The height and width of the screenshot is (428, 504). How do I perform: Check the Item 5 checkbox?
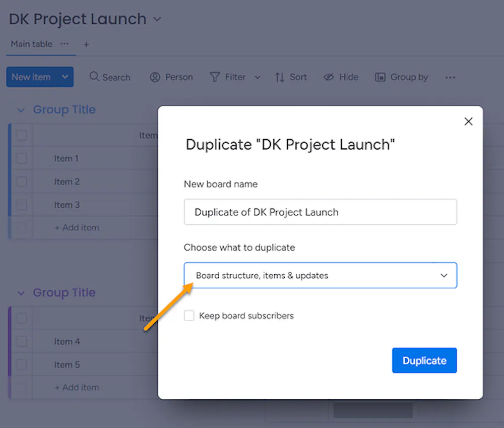tap(22, 364)
